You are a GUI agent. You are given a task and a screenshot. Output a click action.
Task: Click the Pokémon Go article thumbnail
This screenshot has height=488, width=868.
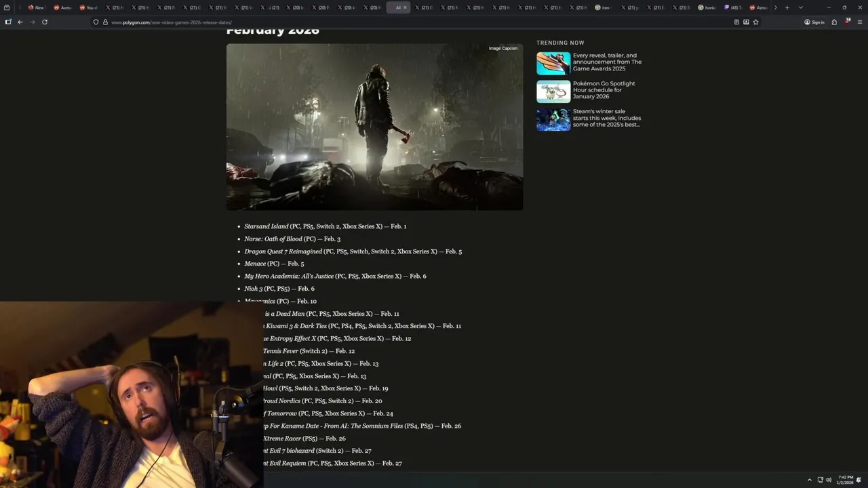(553, 91)
